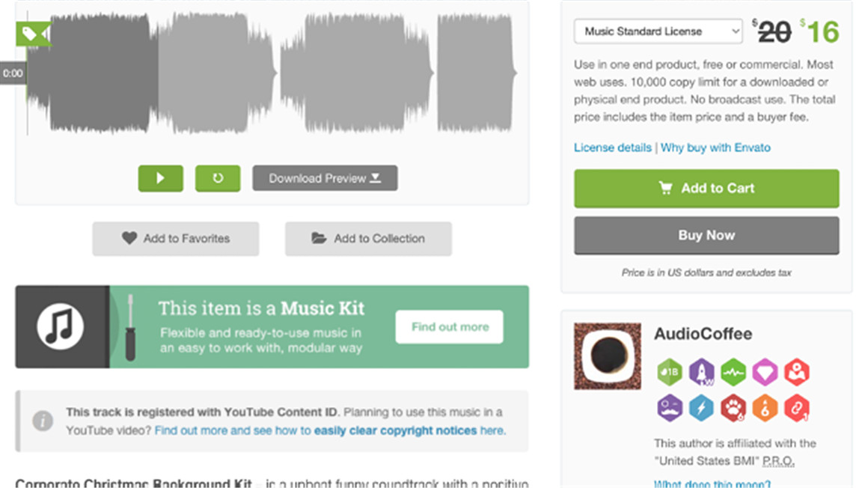Click the pink diamond badge
The image size is (868, 488).
click(x=765, y=371)
